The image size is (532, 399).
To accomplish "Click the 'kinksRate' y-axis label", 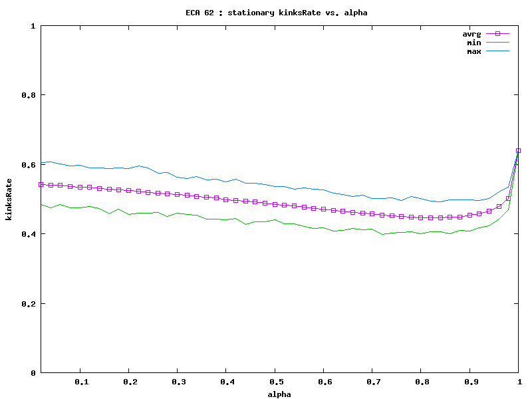I will pos(9,199).
